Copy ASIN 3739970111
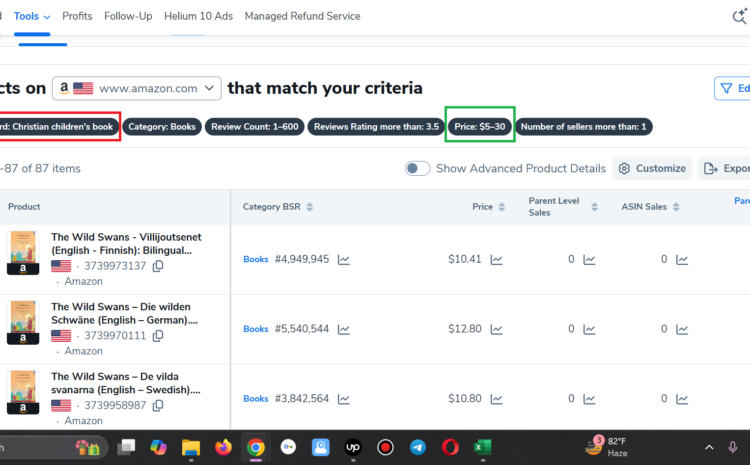Image resolution: width=750 pixels, height=465 pixels. (x=158, y=336)
